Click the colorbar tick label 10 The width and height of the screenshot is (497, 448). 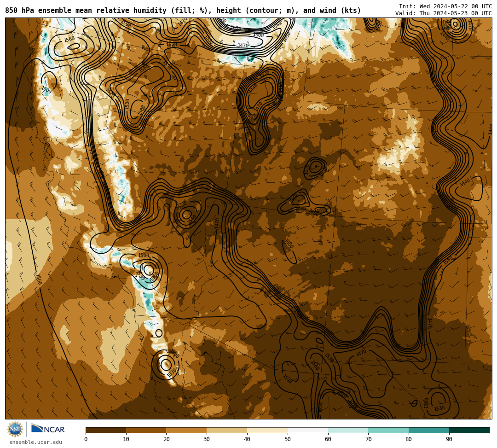click(x=126, y=439)
